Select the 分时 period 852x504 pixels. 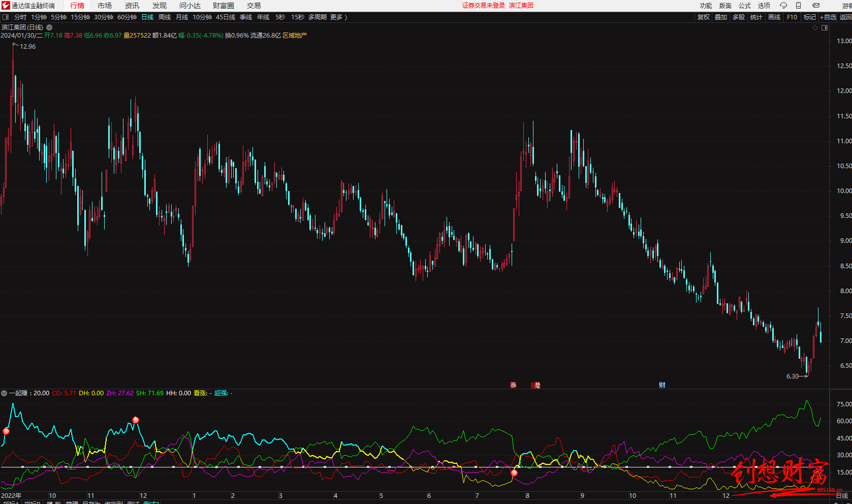point(20,17)
